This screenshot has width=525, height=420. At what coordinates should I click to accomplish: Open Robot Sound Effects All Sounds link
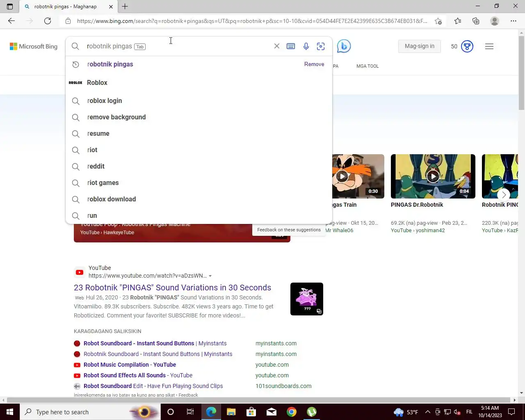(138, 375)
